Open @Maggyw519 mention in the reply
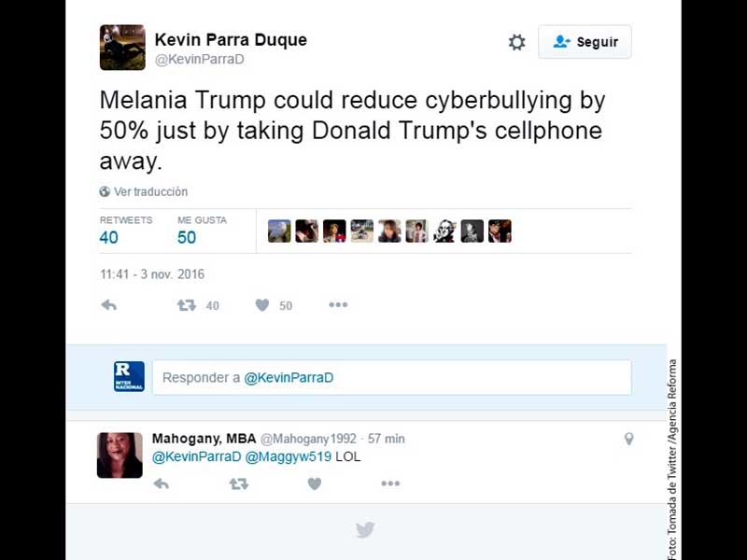This screenshot has height=560, width=747. (288, 456)
